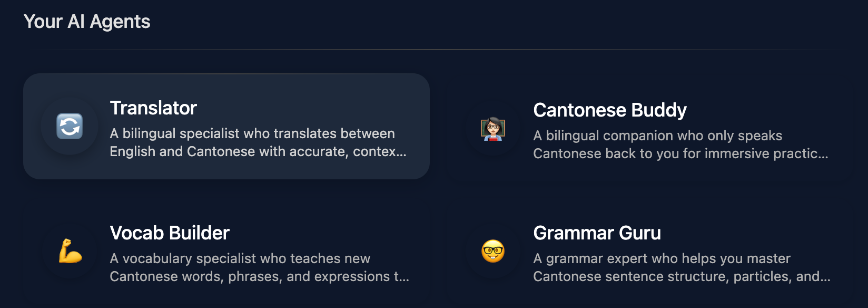This screenshot has height=308, width=868.
Task: Click the Your AI Agents heading
Action: (x=87, y=22)
